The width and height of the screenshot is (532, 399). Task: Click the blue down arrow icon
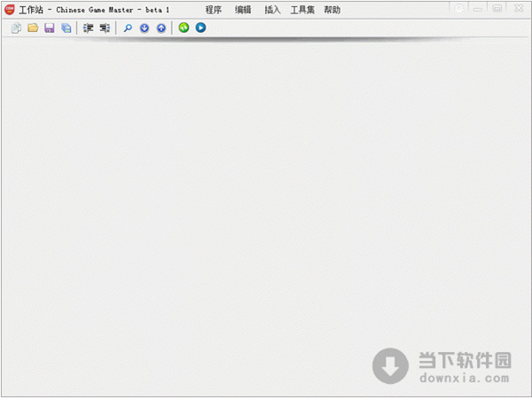[145, 27]
